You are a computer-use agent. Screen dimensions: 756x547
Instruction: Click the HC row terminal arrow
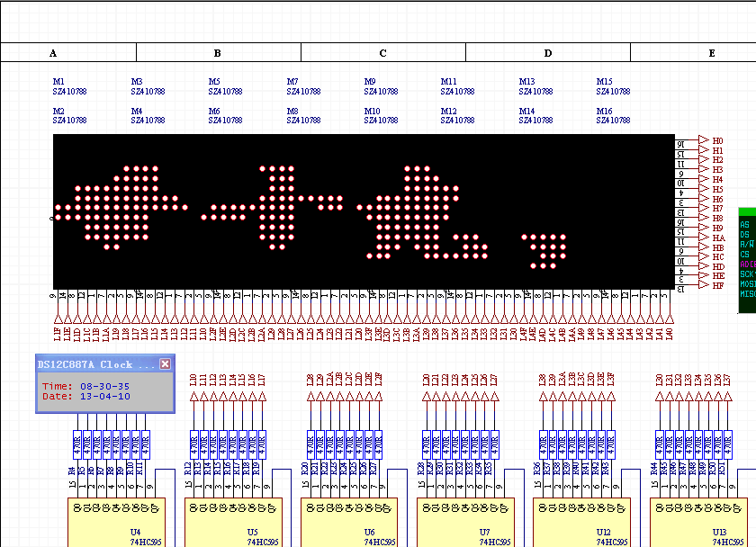click(704, 256)
